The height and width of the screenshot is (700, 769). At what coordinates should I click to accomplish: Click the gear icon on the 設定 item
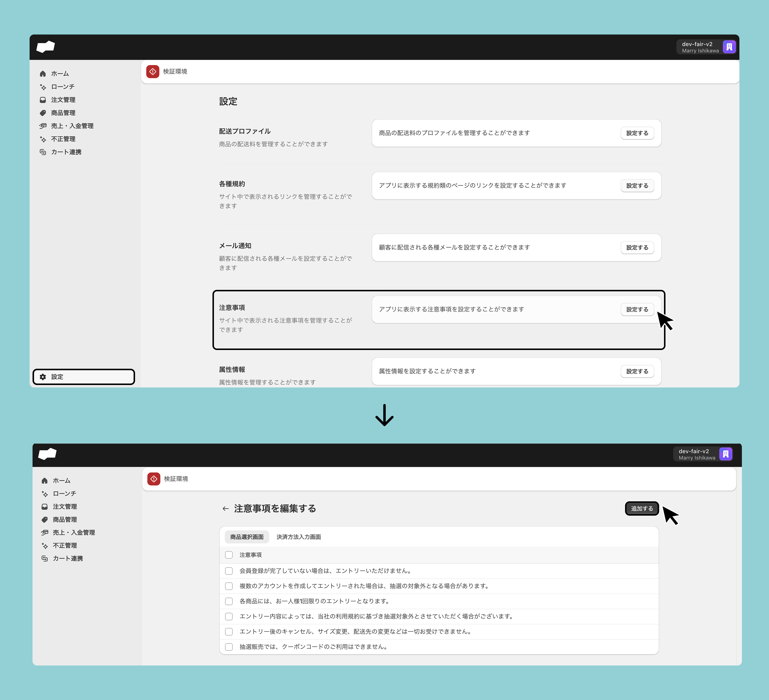coord(43,377)
